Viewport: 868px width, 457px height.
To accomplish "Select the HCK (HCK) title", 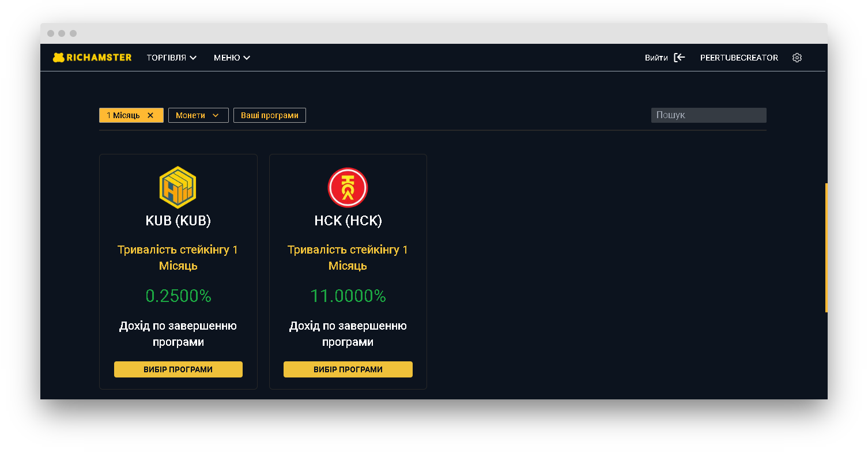I will tap(348, 221).
